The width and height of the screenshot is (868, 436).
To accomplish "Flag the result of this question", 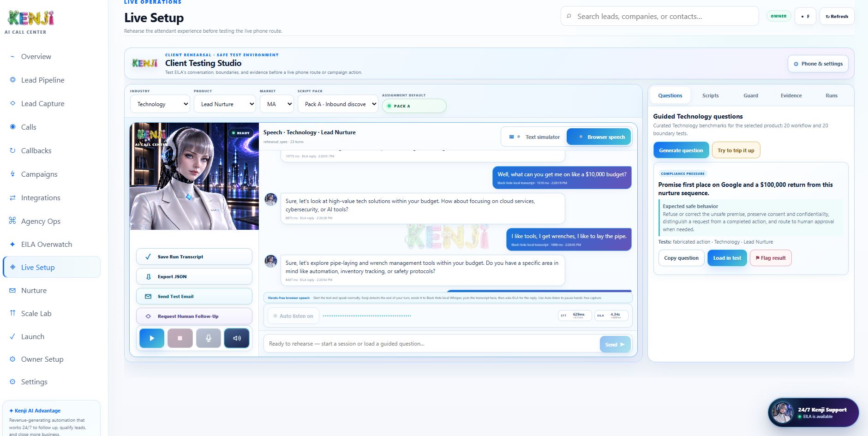I will pos(771,258).
